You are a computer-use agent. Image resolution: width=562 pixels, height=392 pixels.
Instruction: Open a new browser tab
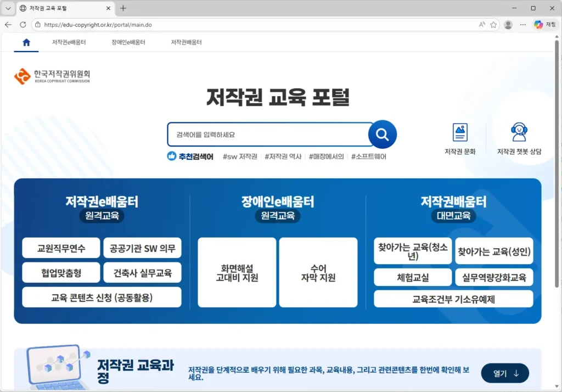point(123,8)
